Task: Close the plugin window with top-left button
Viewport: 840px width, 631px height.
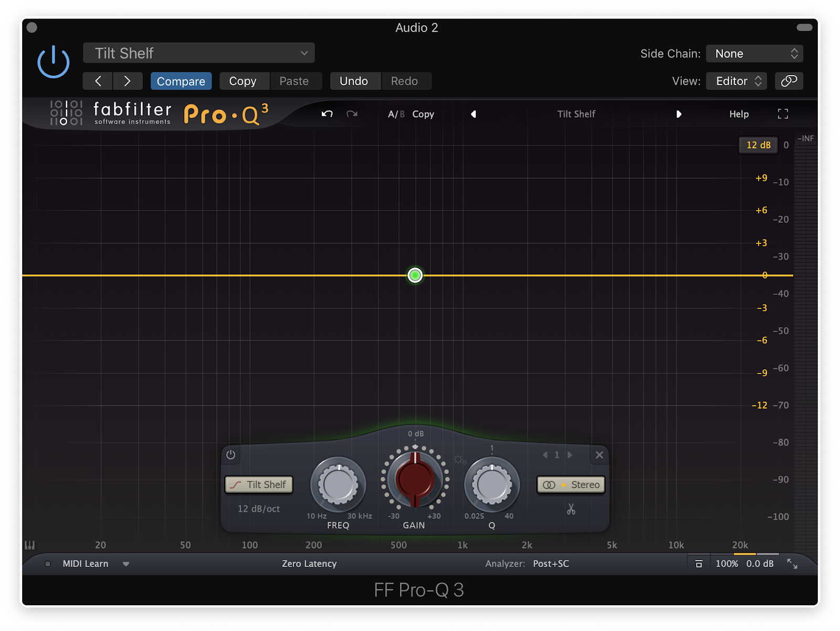Action: (x=32, y=27)
